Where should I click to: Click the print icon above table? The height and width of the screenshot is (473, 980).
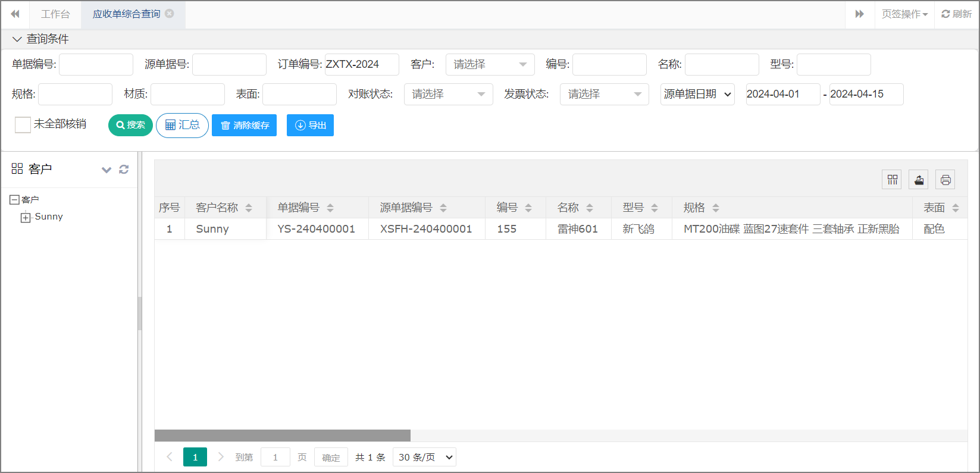pos(945,180)
